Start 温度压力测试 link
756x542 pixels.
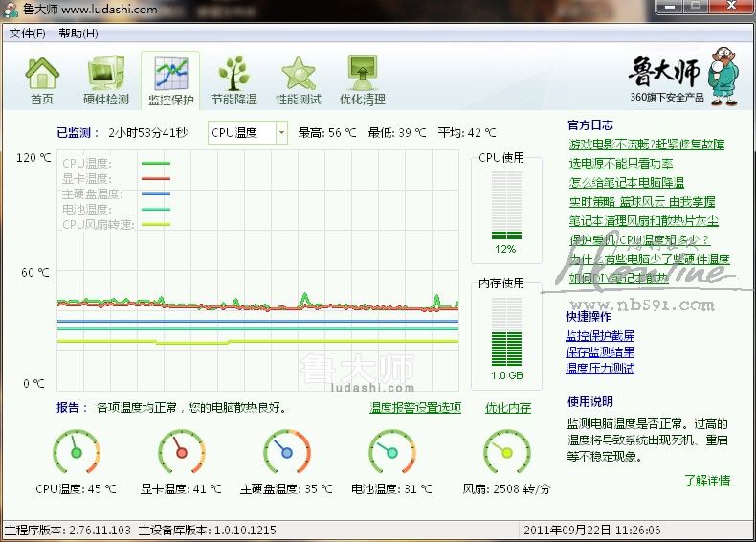[600, 369]
